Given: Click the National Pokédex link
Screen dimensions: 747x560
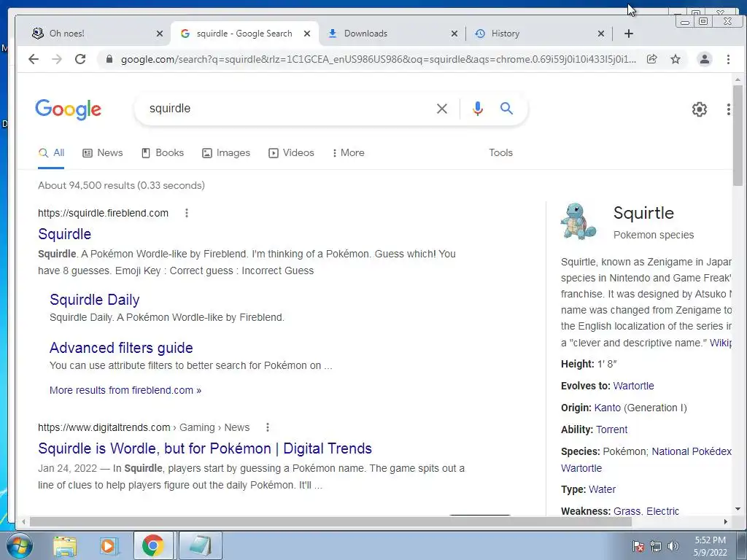Looking at the screenshot, I should pyautogui.click(x=692, y=451).
